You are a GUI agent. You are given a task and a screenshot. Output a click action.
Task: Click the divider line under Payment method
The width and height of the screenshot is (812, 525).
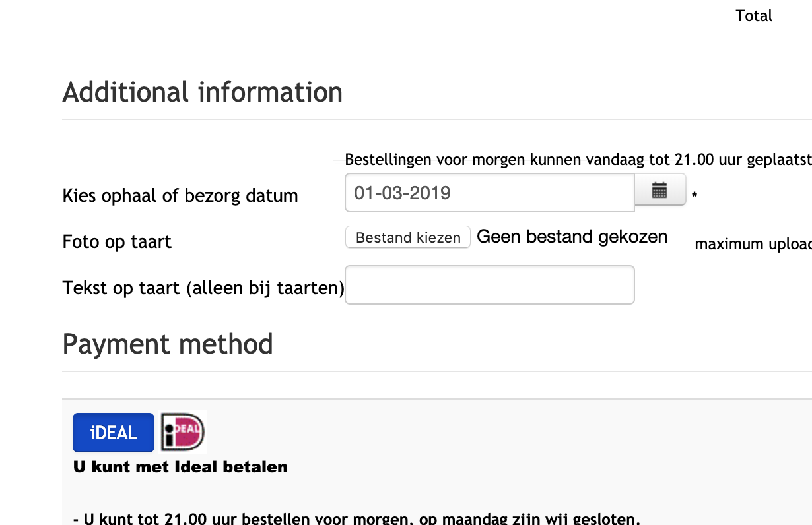click(x=436, y=371)
